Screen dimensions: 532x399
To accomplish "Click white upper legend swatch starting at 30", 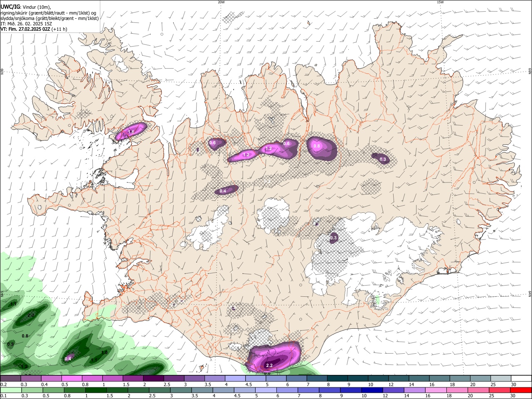I will [522, 379].
